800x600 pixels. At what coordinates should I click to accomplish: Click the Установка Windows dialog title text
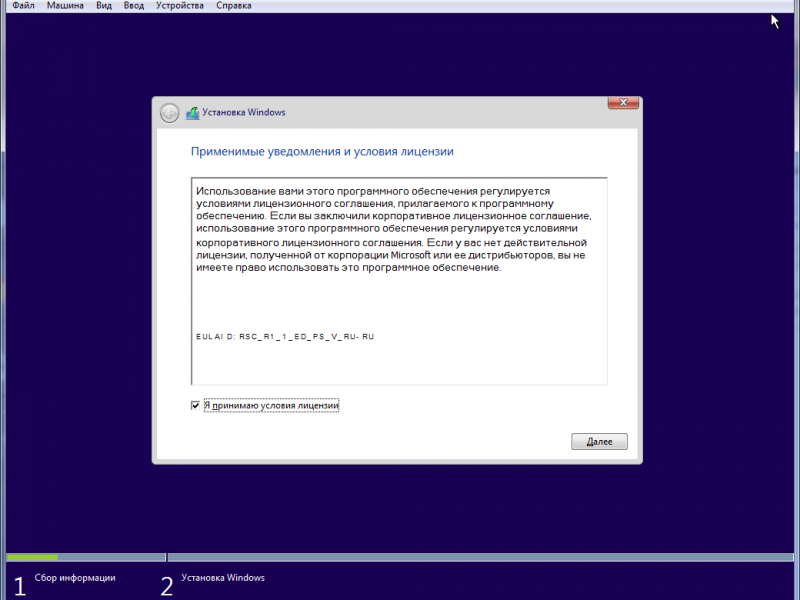[244, 113]
